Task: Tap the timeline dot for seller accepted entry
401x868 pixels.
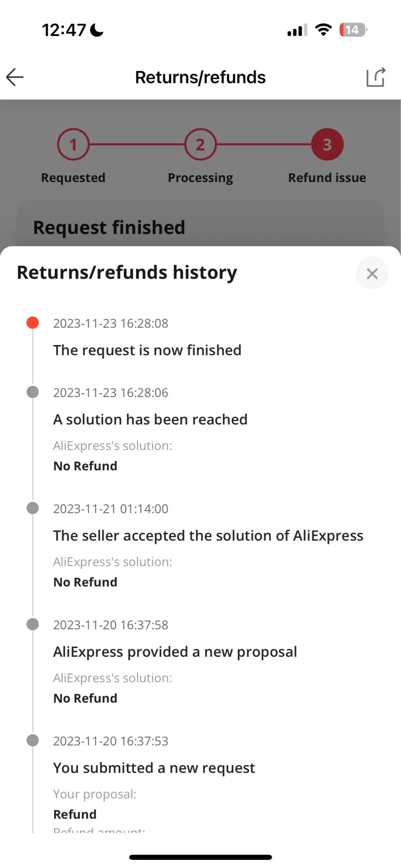Action: tap(33, 508)
